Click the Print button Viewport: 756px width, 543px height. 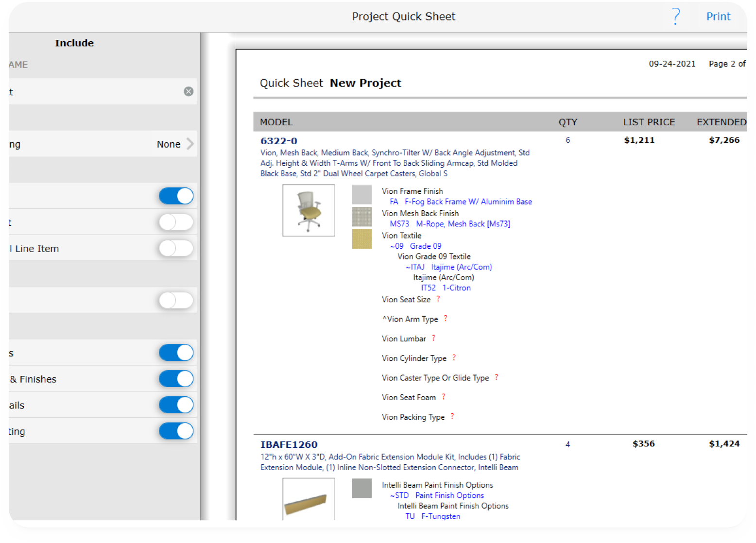tap(718, 17)
